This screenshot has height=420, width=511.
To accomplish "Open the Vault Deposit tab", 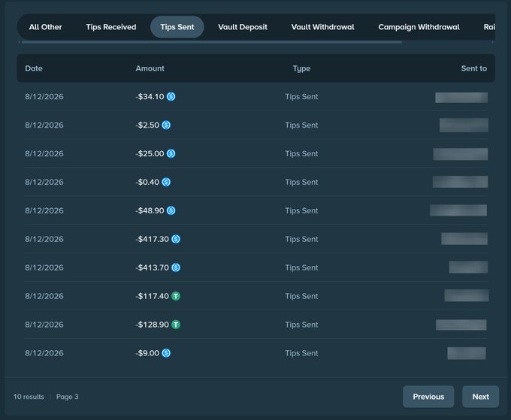I will (x=243, y=27).
